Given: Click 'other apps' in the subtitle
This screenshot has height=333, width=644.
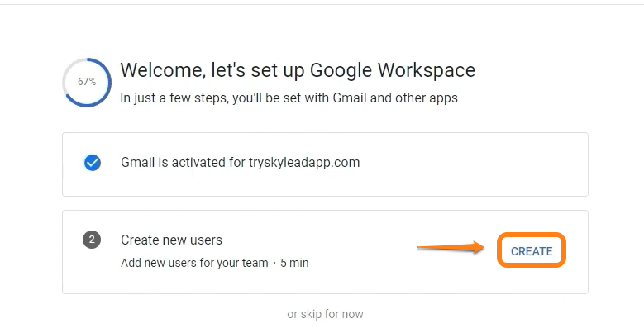Looking at the screenshot, I should (x=429, y=98).
